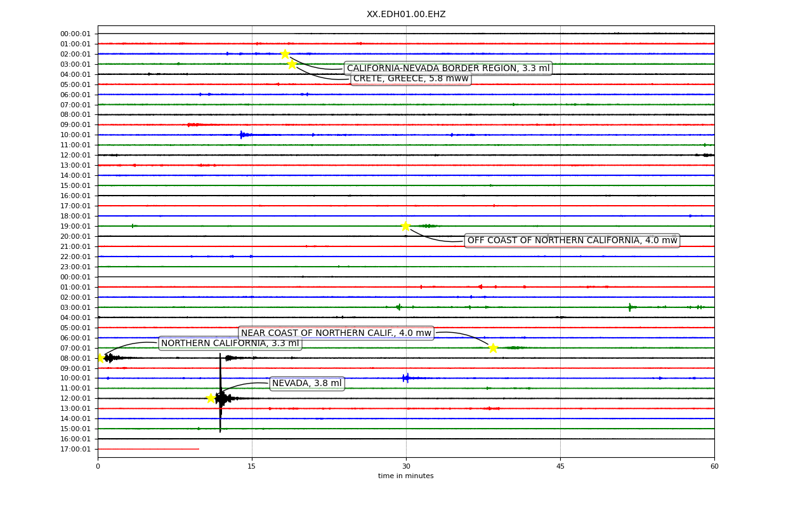Click the 30 tick on the time axis

pyautogui.click(x=406, y=467)
